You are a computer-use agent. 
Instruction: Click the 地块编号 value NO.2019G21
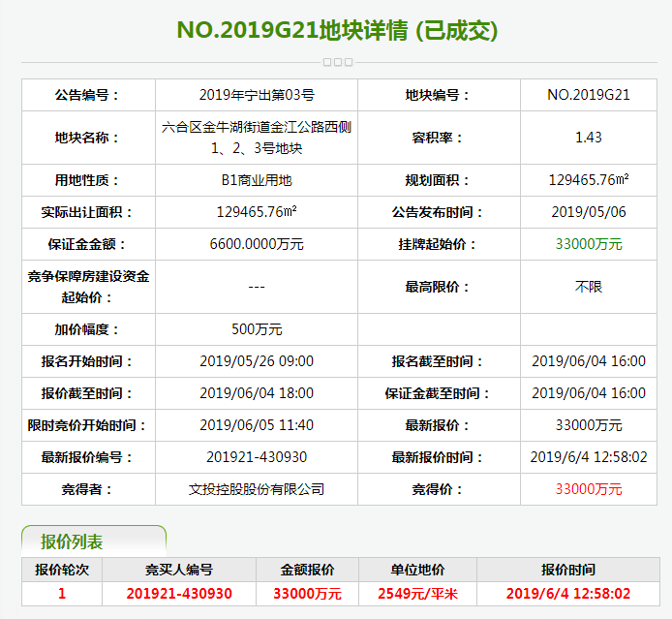click(x=589, y=95)
